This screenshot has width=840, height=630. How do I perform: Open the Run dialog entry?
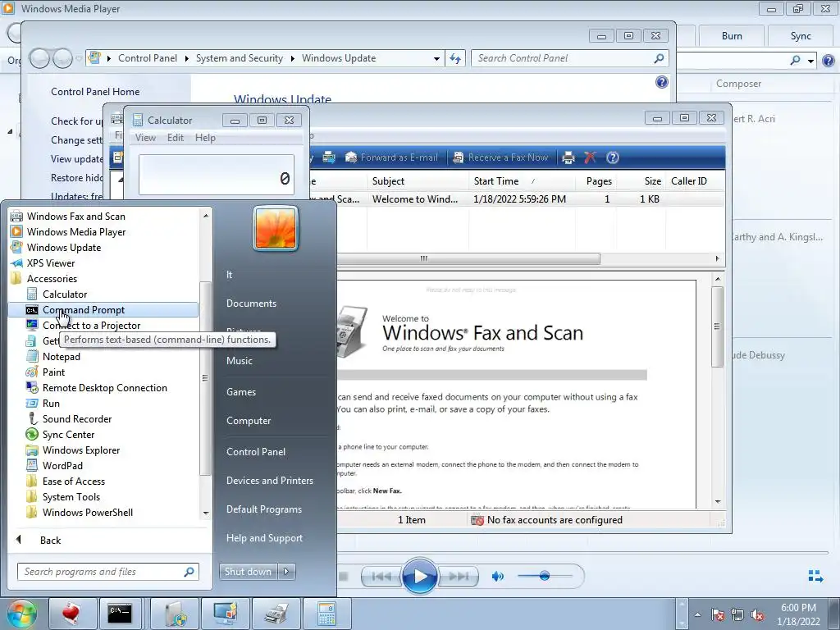51,403
